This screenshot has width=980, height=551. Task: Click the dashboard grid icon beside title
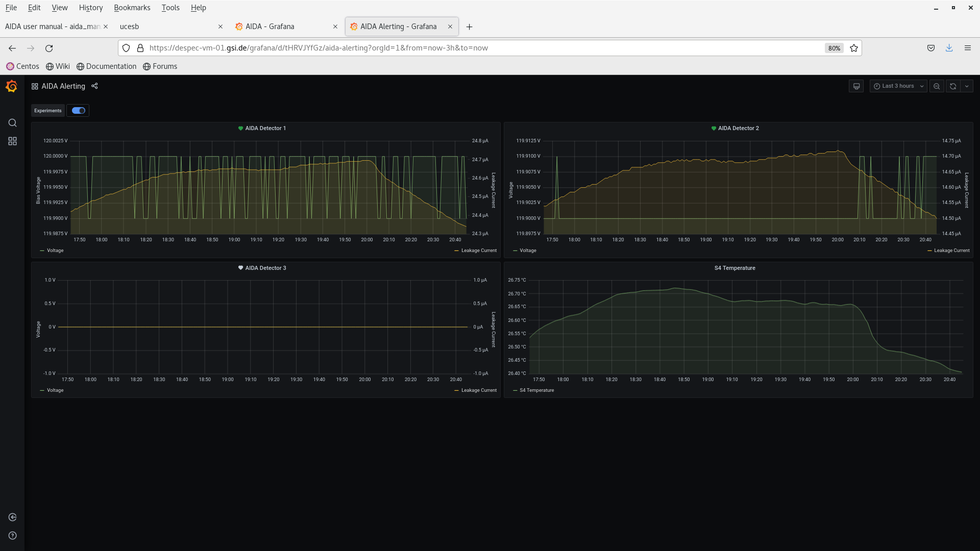pos(35,86)
